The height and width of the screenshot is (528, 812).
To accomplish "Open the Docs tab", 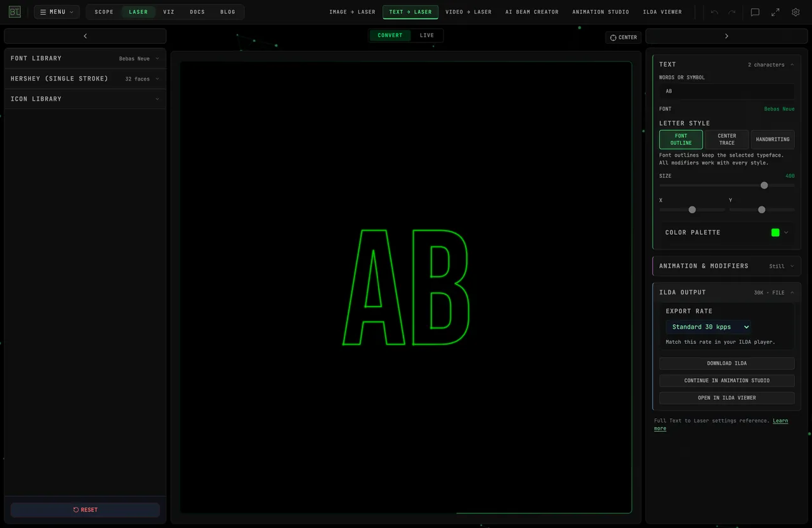I will 197,12.
